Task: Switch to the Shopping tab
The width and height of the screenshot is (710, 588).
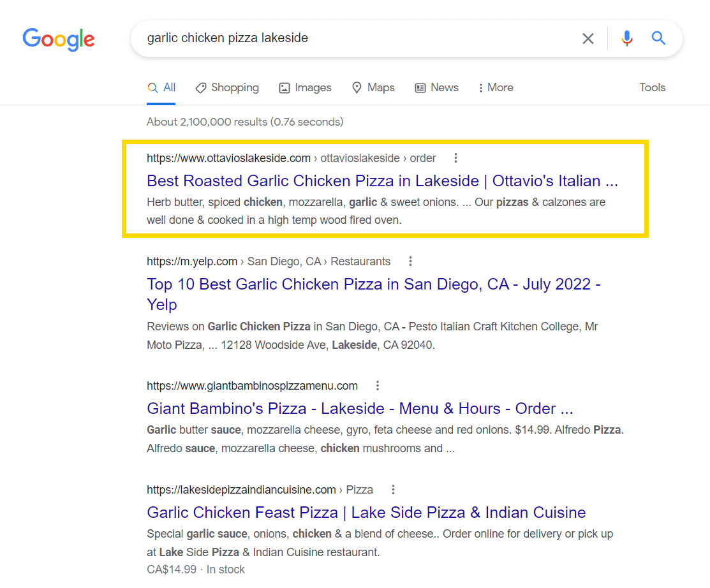Action: tap(227, 88)
